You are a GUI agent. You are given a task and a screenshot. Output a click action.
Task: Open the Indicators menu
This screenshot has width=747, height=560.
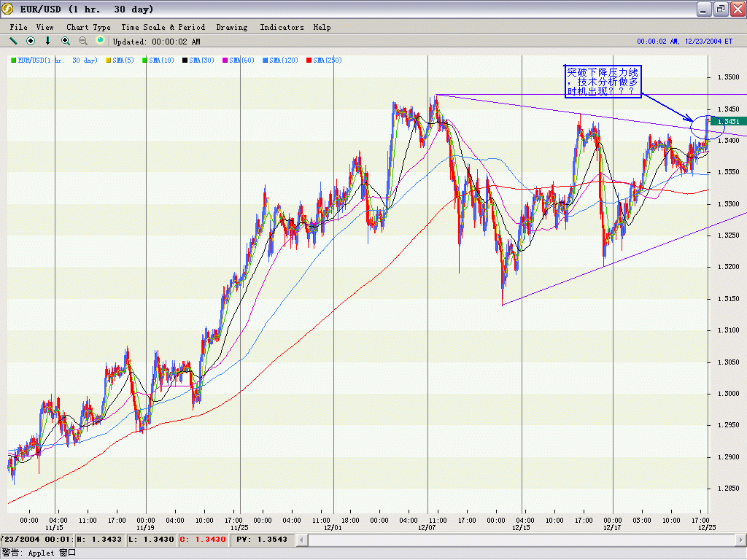click(x=282, y=27)
